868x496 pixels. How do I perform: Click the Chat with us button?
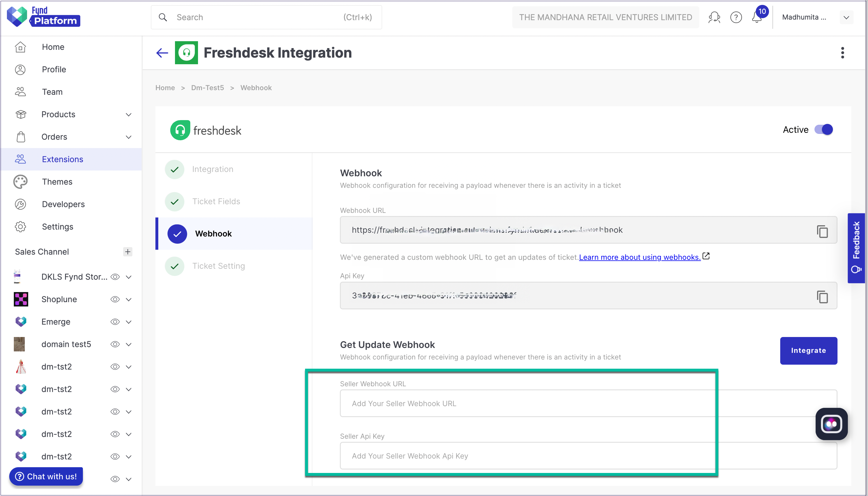click(x=46, y=476)
